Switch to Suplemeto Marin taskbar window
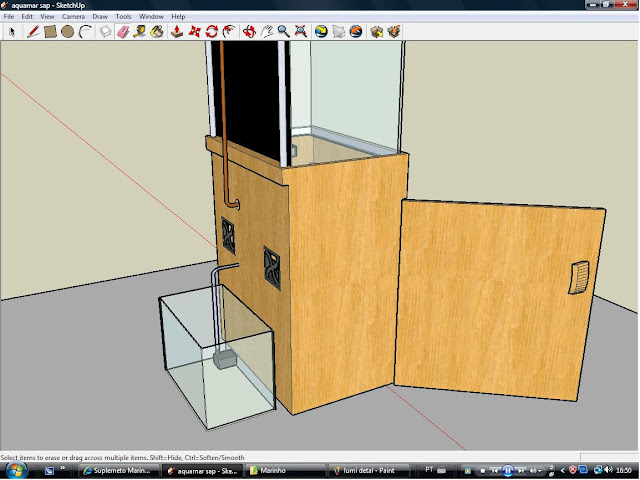The width and height of the screenshot is (640, 480). click(118, 471)
